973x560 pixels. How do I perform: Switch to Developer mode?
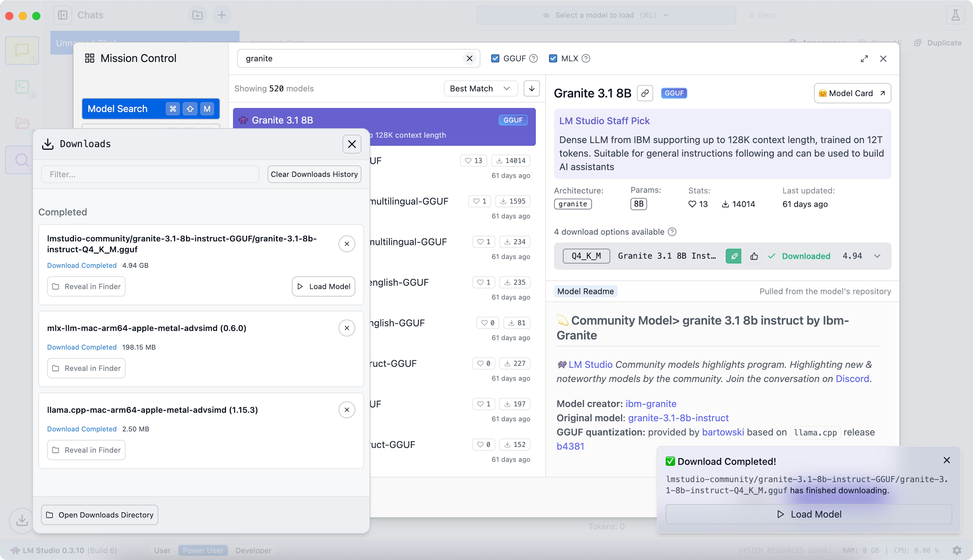(x=253, y=550)
